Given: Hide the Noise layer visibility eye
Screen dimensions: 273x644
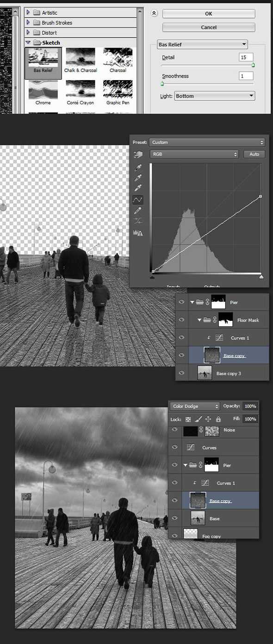Looking at the screenshot, I should 175,430.
